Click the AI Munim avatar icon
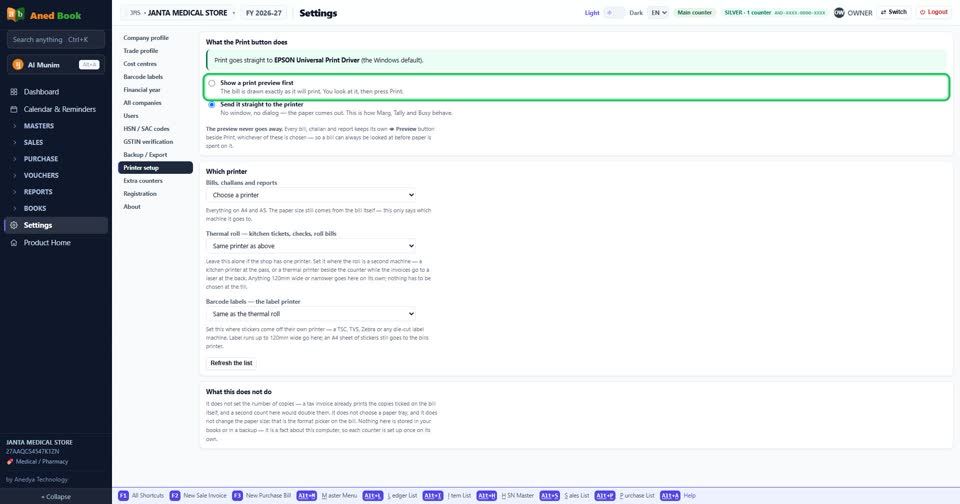 (x=18, y=65)
